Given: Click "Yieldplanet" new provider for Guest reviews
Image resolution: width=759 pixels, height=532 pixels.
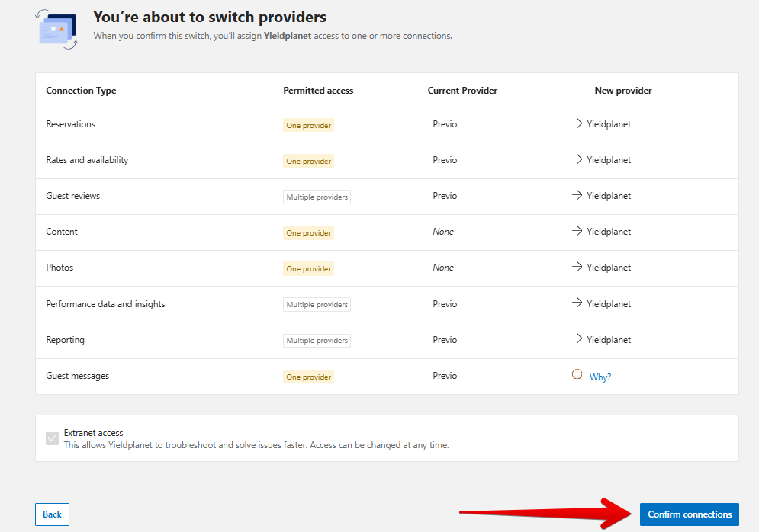Looking at the screenshot, I should [609, 196].
